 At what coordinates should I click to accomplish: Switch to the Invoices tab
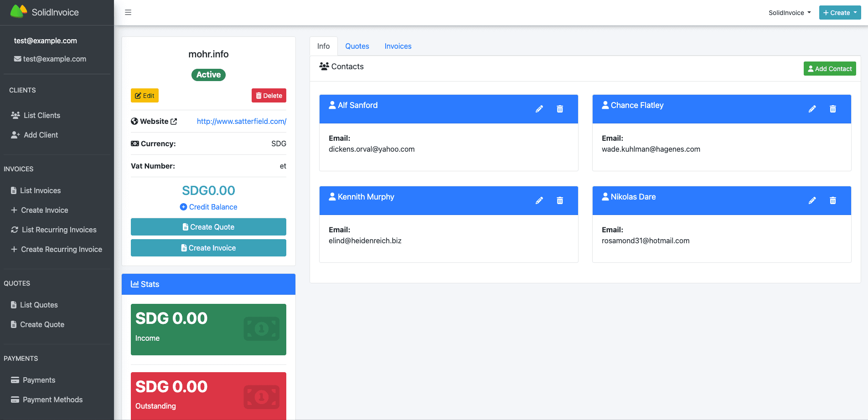coord(398,46)
